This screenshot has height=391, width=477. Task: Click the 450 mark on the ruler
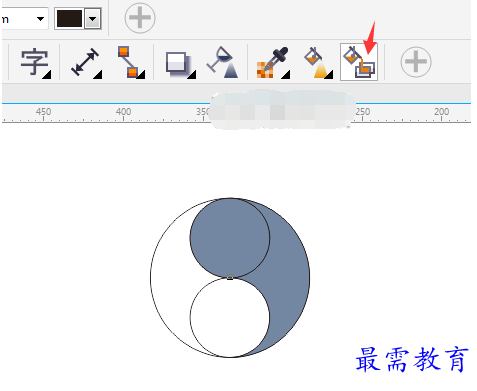click(43, 112)
